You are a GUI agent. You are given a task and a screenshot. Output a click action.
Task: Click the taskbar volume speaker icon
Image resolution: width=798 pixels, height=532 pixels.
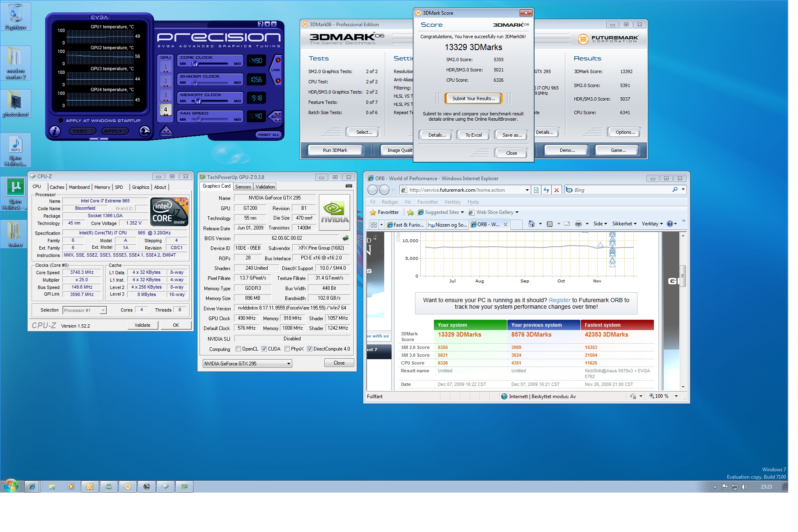click(745, 487)
